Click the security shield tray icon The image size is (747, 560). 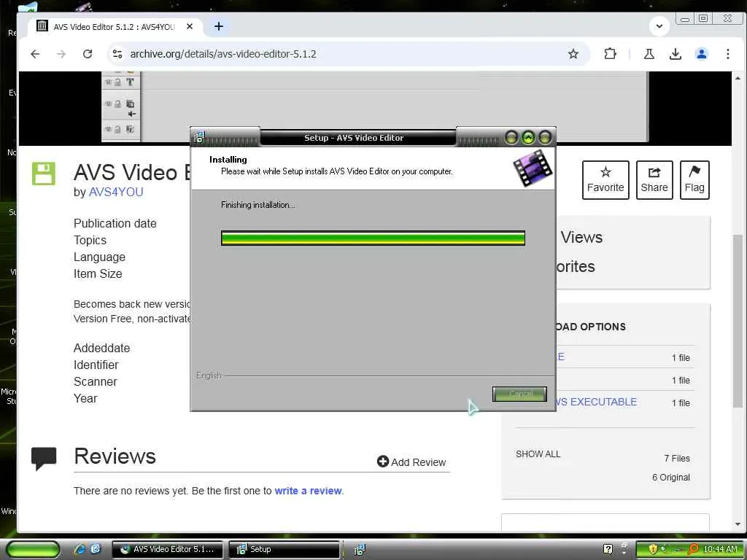pyautogui.click(x=653, y=549)
